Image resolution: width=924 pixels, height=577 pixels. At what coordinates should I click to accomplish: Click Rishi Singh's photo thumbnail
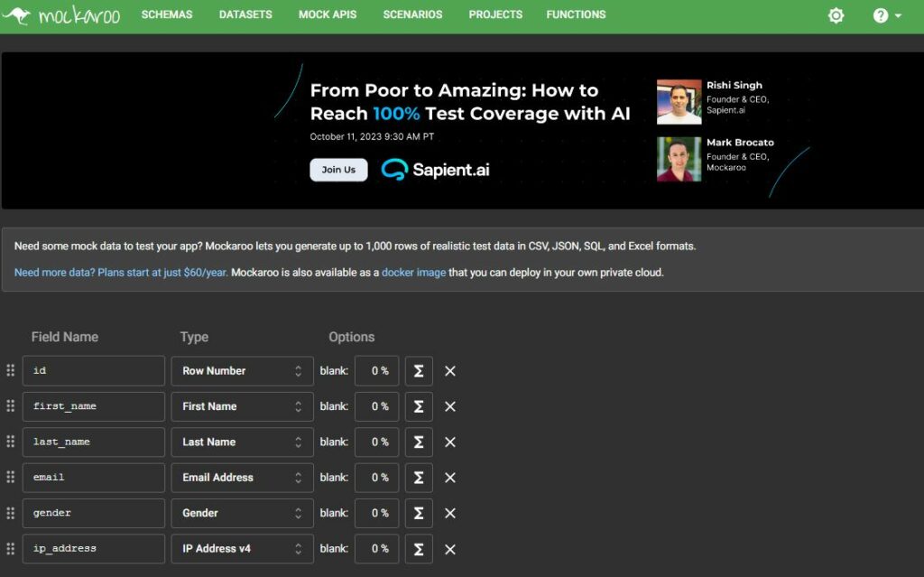coord(679,102)
